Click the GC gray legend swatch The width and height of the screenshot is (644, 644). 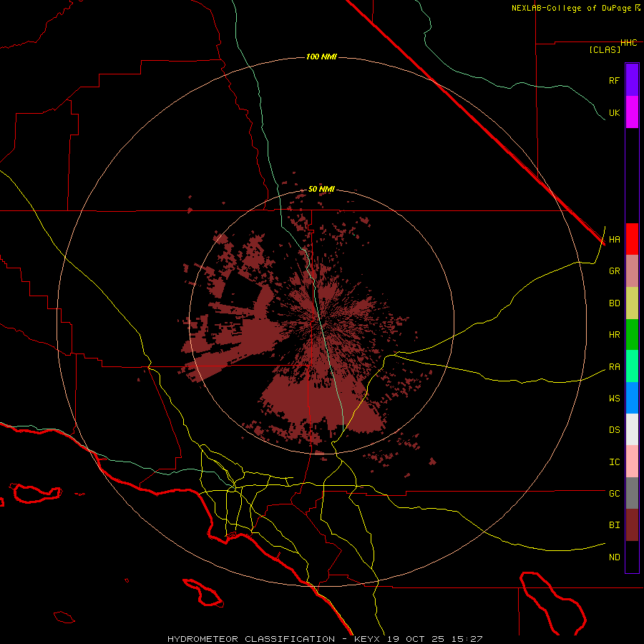[632, 493]
